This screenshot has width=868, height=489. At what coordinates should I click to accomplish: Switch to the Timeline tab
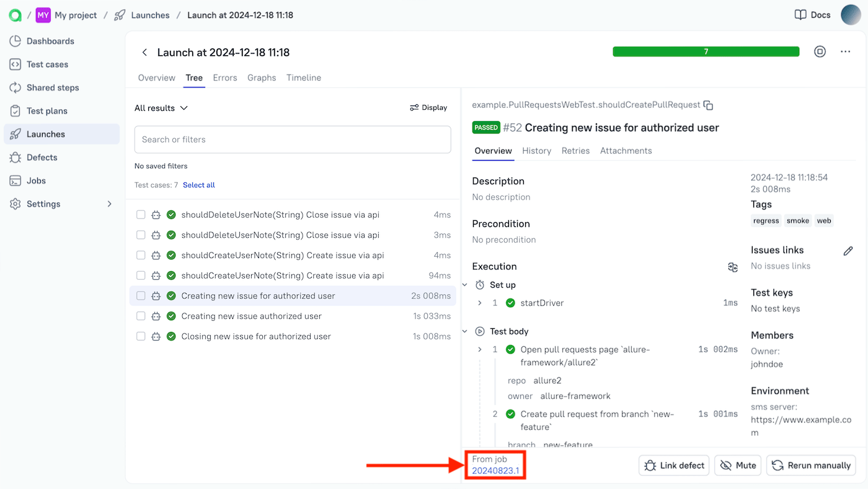303,78
